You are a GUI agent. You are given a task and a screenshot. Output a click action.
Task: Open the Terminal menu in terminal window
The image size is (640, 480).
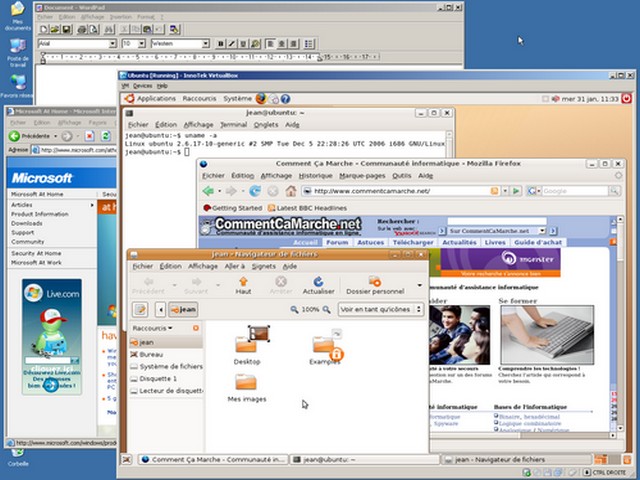(x=233, y=125)
